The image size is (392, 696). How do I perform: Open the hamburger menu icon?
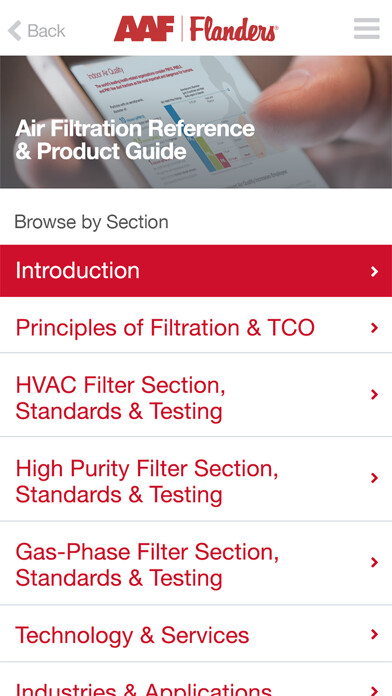[x=367, y=28]
